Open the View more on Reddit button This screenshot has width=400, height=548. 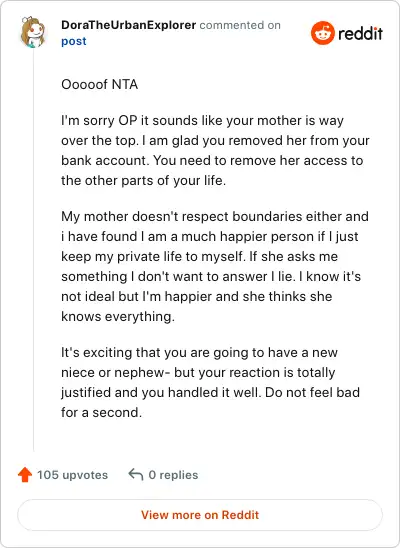click(x=200, y=515)
